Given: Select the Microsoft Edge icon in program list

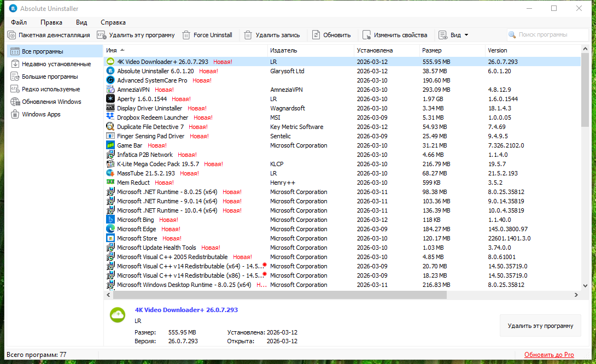Looking at the screenshot, I should pyautogui.click(x=110, y=229).
